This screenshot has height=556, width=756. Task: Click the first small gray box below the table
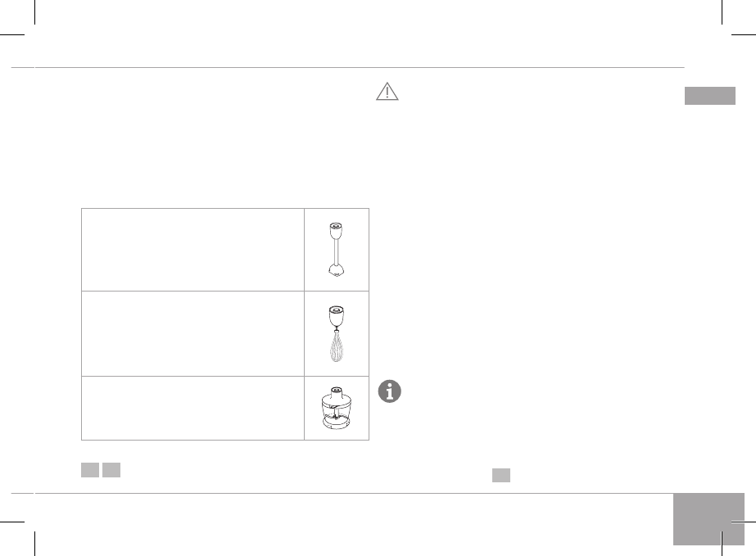pos(90,469)
